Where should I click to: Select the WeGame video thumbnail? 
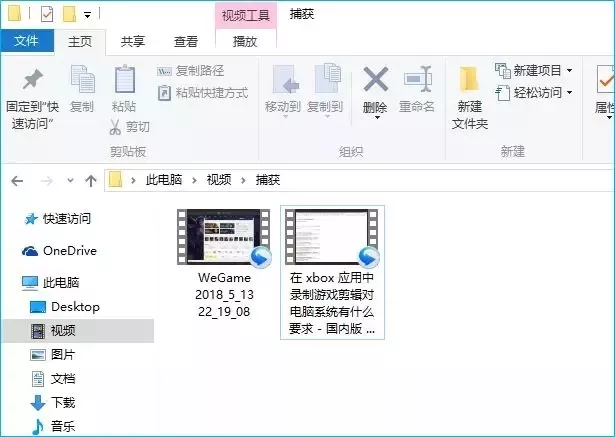pyautogui.click(x=223, y=236)
